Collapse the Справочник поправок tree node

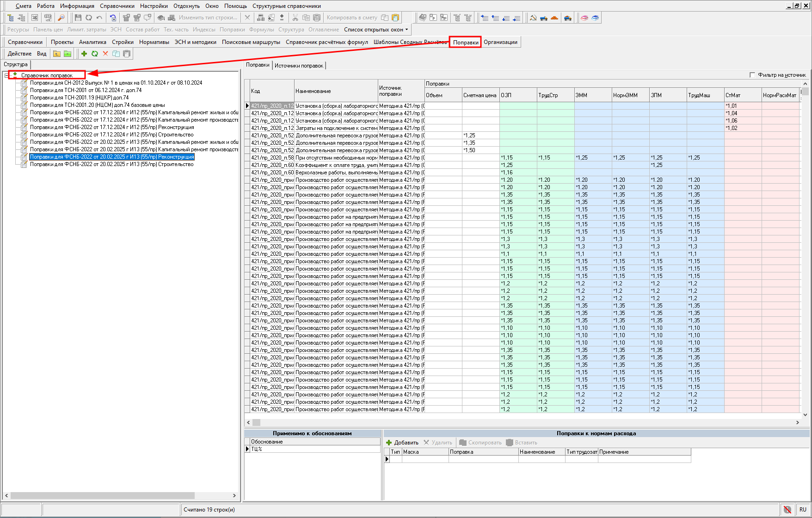tap(6, 75)
